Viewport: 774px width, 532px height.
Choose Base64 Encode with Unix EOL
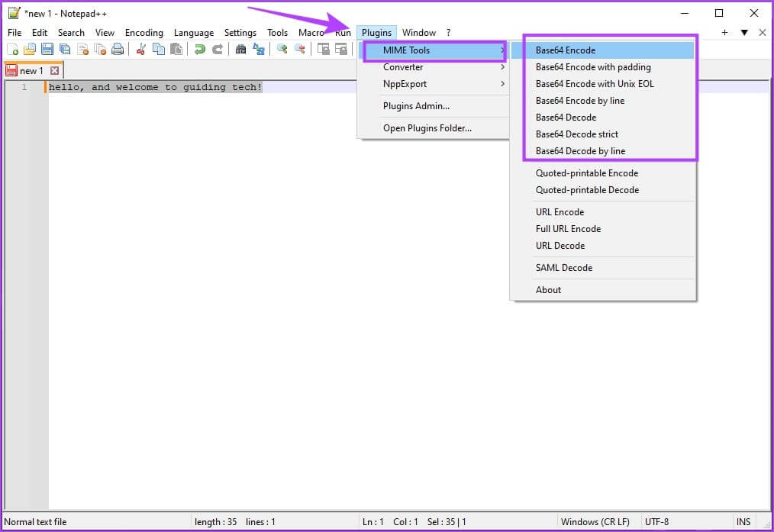tap(603, 83)
